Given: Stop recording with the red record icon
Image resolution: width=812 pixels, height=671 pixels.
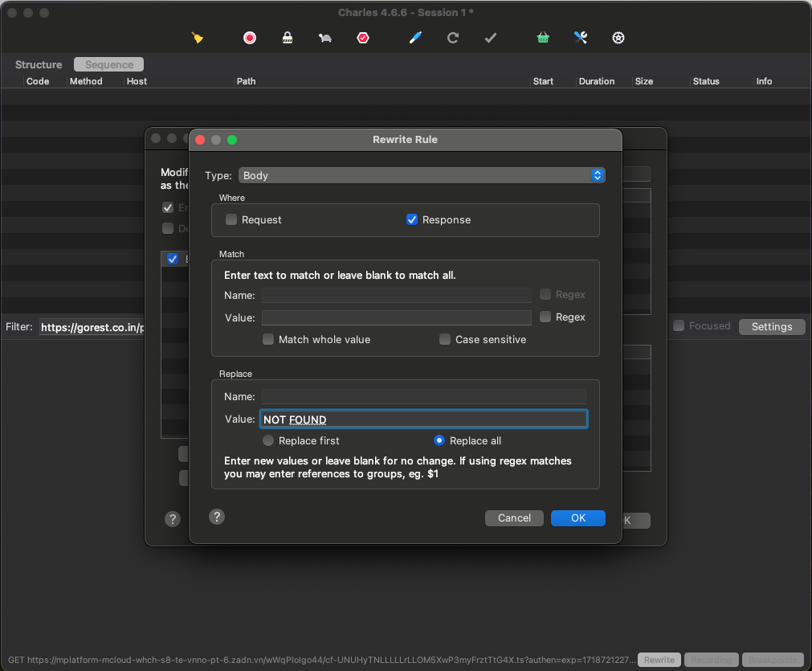Looking at the screenshot, I should [249, 37].
